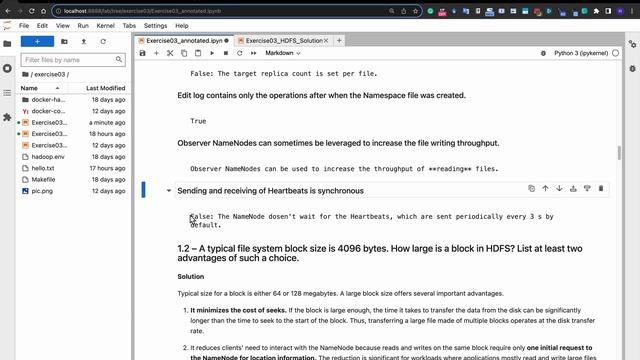Open the Help menu
The height and width of the screenshot is (360, 640).
coord(182,26)
